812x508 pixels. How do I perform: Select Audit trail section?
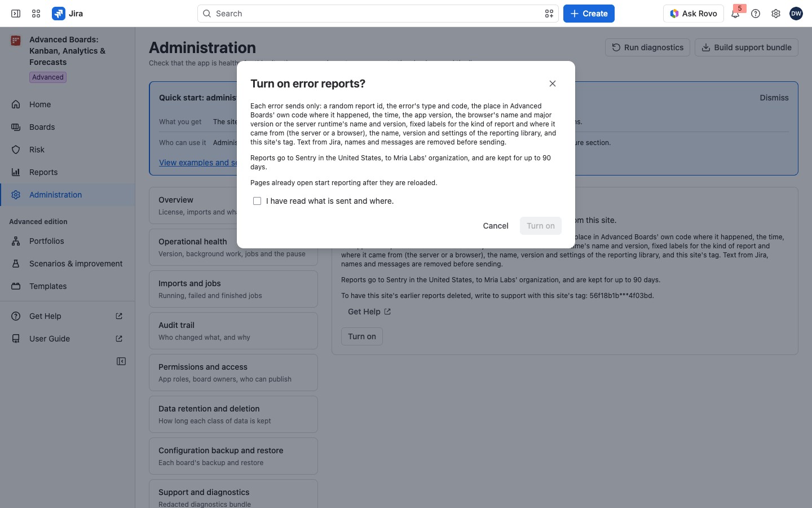click(x=233, y=331)
